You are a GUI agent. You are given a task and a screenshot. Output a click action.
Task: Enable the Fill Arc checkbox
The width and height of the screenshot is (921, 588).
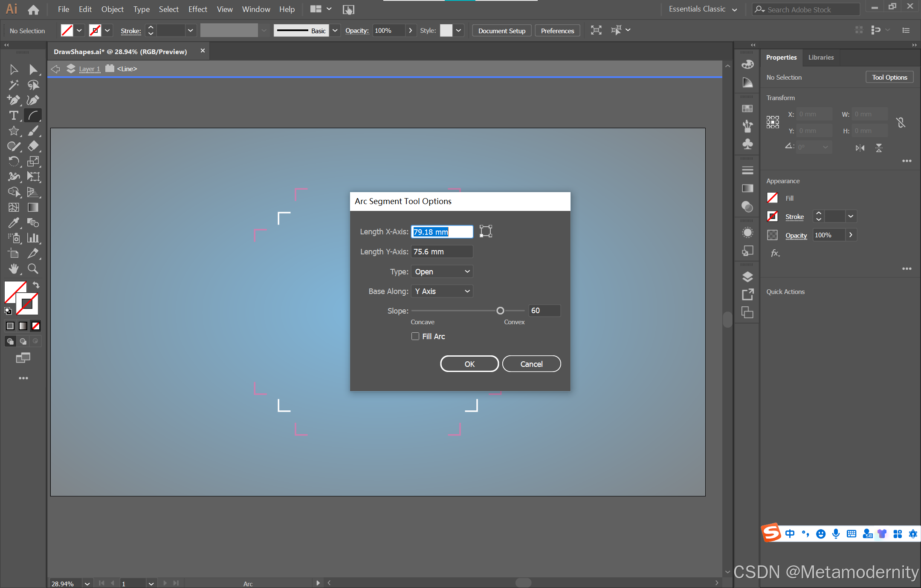coord(415,336)
